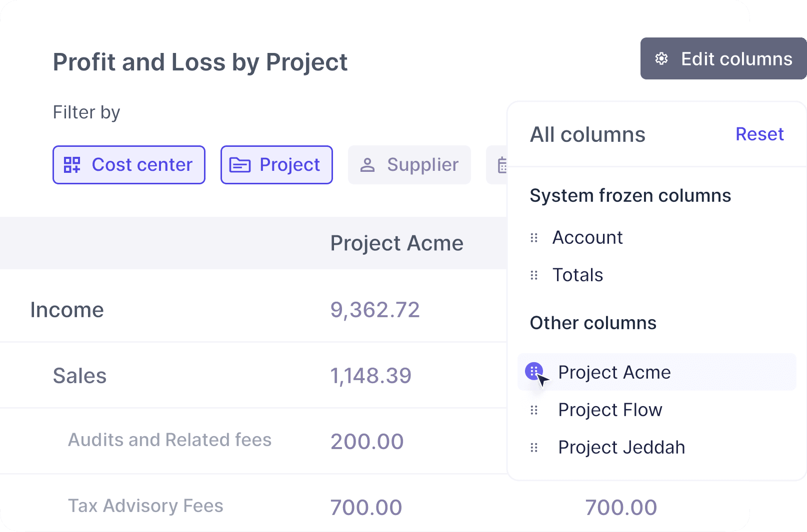The height and width of the screenshot is (532, 807).
Task: Select Project Jeddah in Other columns list
Action: click(x=621, y=447)
